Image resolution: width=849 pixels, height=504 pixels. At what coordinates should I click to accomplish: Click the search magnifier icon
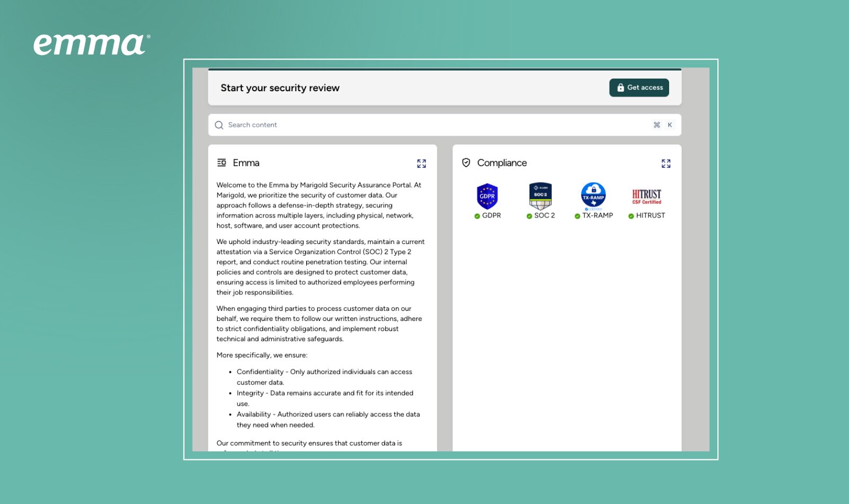[219, 125]
